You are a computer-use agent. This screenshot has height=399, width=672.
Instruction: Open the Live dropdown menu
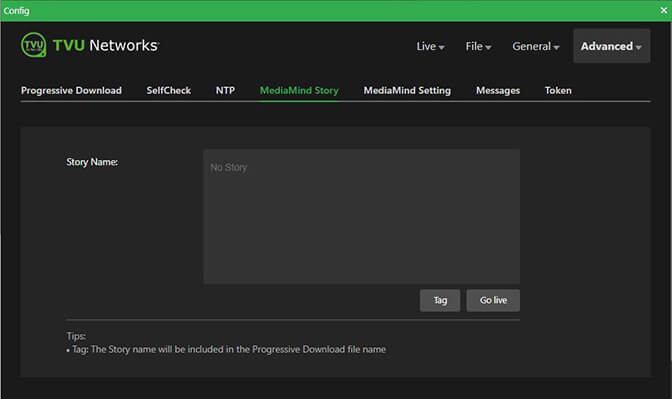pos(430,46)
